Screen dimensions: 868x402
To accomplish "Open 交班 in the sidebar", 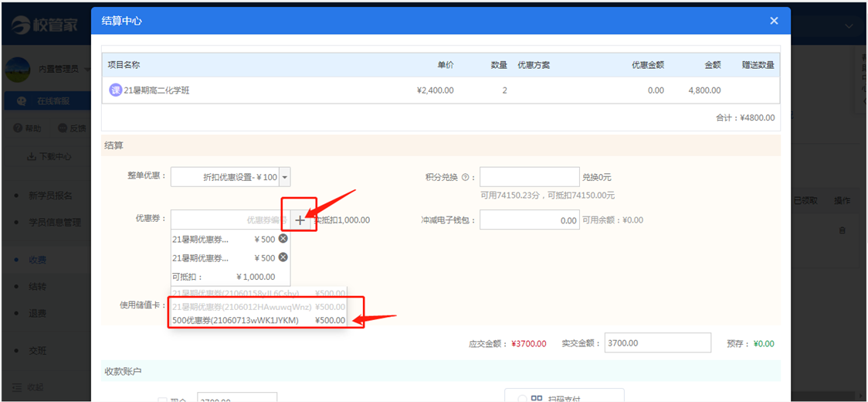I will (x=38, y=350).
